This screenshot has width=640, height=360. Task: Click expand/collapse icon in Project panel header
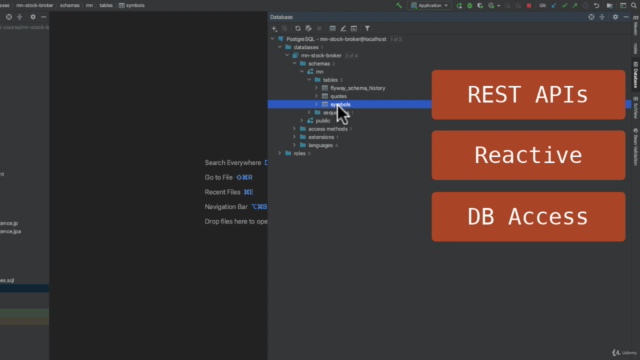[20, 17]
